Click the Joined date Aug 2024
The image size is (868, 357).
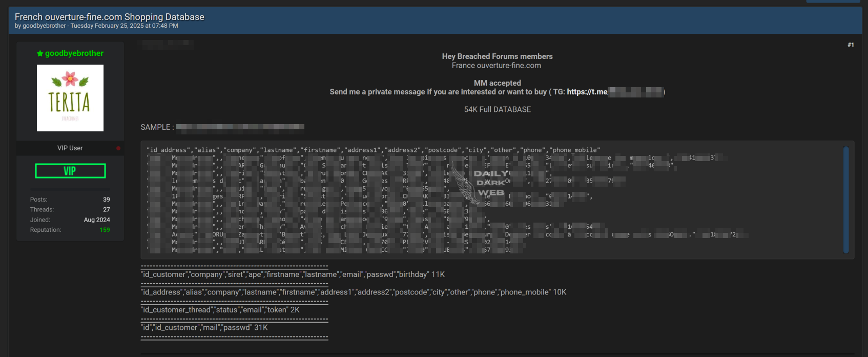(x=97, y=220)
